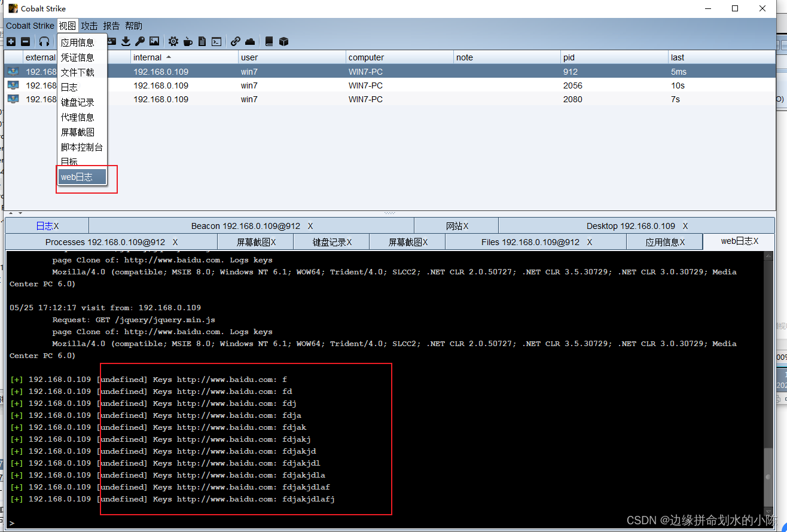Image resolution: width=787 pixels, height=532 pixels.
Task: Click beacon computer icon in pid 912 row
Action: 13,71
